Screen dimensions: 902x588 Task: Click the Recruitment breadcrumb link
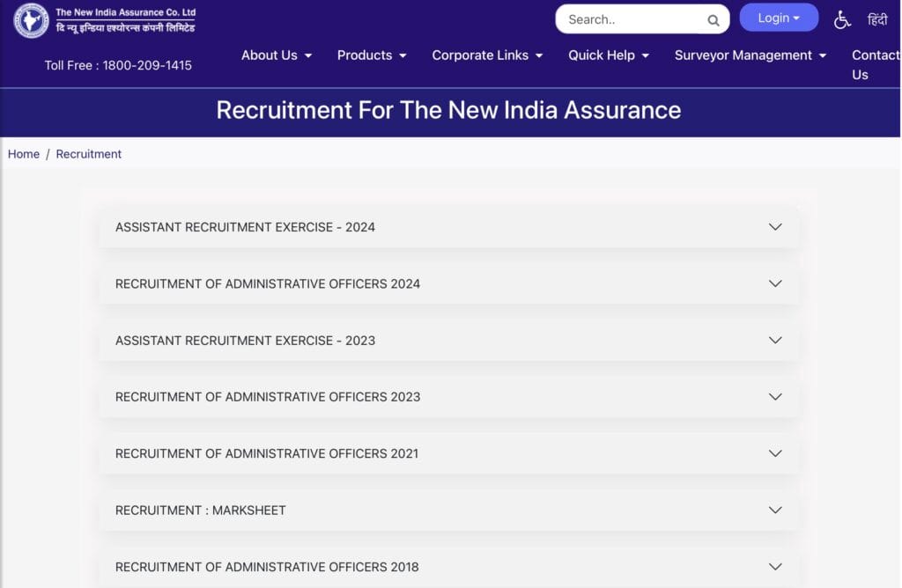click(89, 154)
